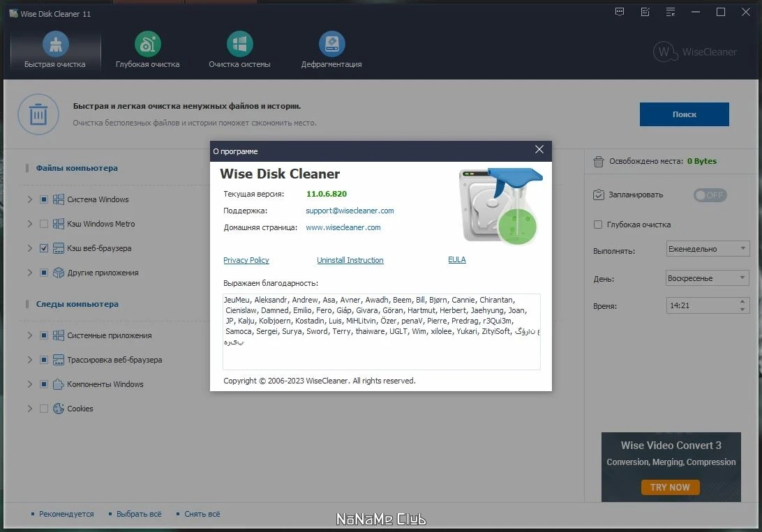Open the support@wisecleaner.com email link
Screen dimensions: 762x532
pyautogui.click(x=350, y=211)
